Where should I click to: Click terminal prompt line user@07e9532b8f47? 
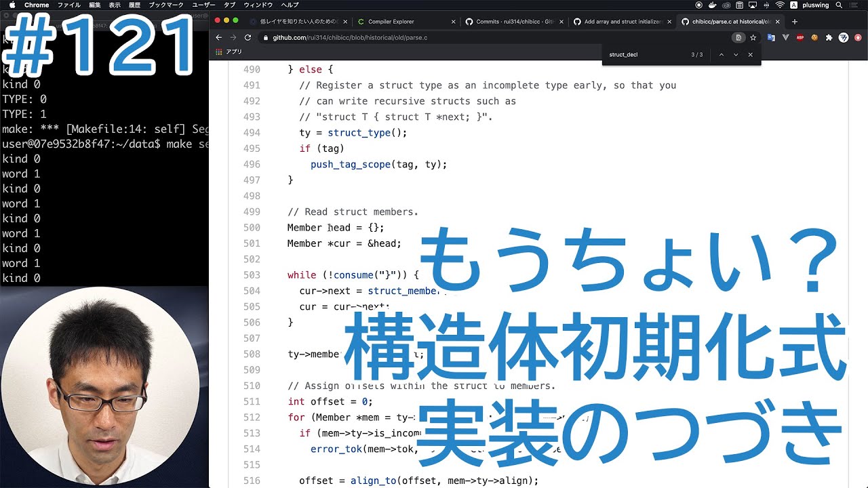click(105, 144)
